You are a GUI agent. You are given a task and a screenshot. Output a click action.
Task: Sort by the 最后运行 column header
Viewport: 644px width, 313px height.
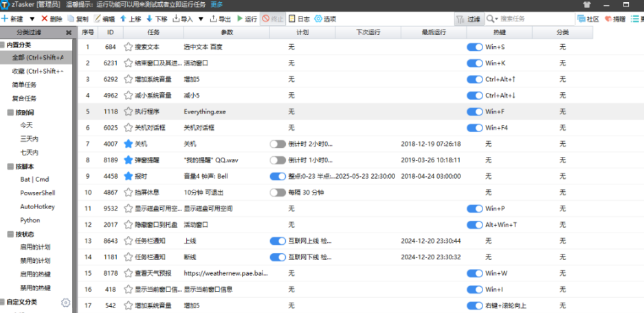(x=434, y=32)
